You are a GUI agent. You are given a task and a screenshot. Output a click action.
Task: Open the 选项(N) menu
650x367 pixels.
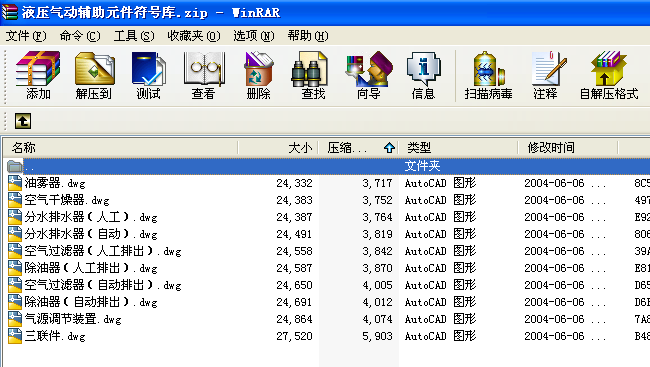[x=254, y=36]
